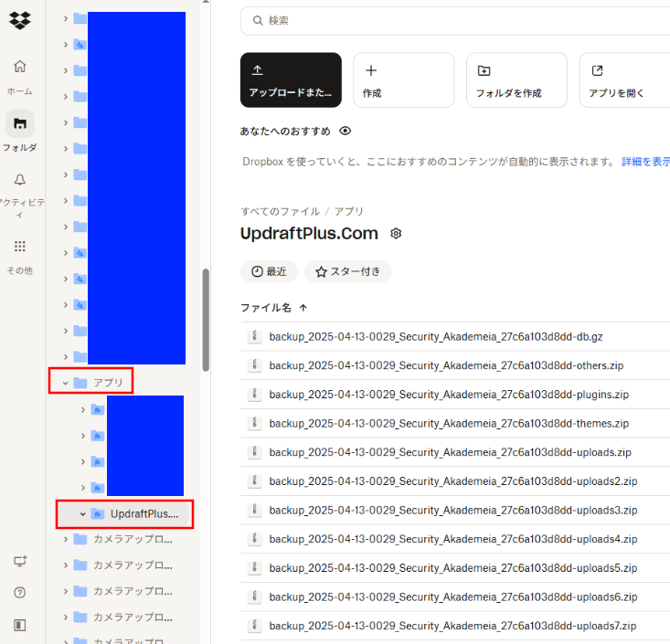Image resolution: width=670 pixels, height=644 pixels.
Task: Collapse the アプリ folder chevron
Action: [x=66, y=383]
